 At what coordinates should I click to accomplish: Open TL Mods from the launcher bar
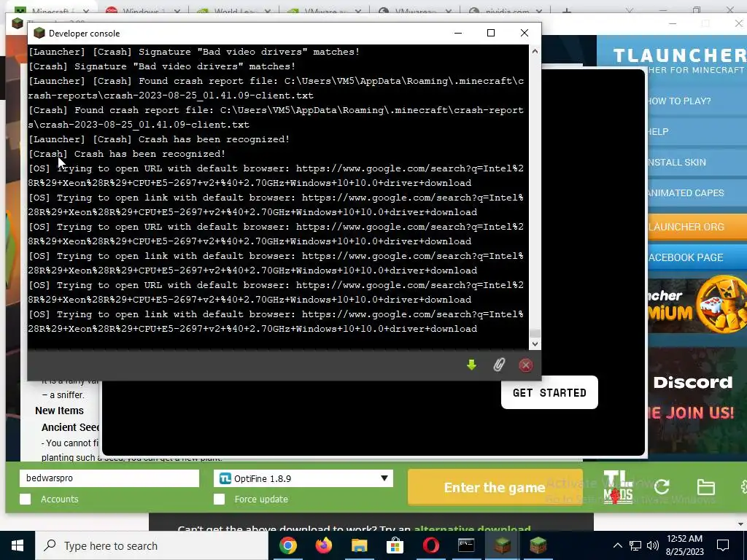tap(618, 487)
